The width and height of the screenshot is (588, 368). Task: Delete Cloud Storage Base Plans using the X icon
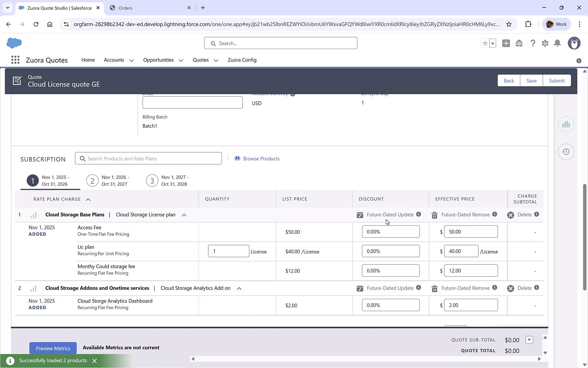510,215
